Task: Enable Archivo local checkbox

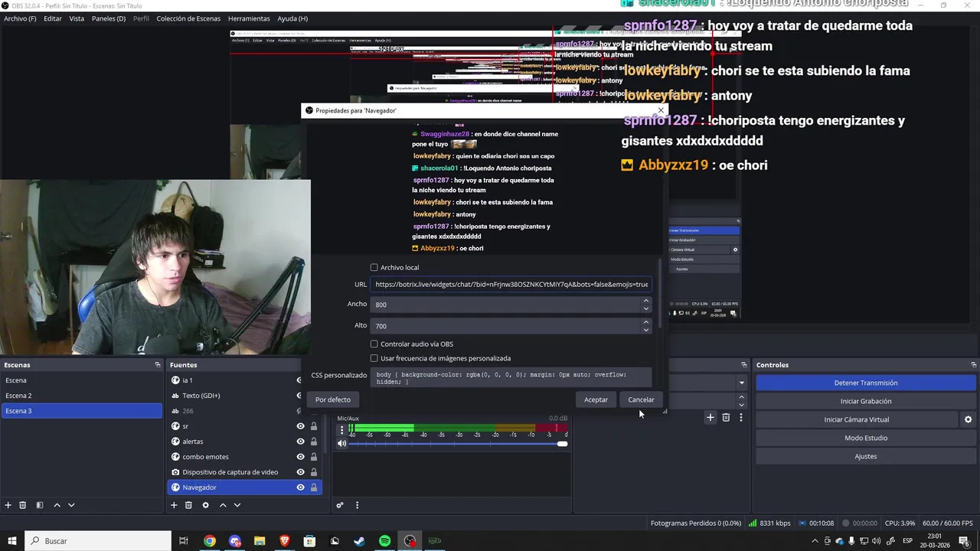Action: pyautogui.click(x=374, y=268)
